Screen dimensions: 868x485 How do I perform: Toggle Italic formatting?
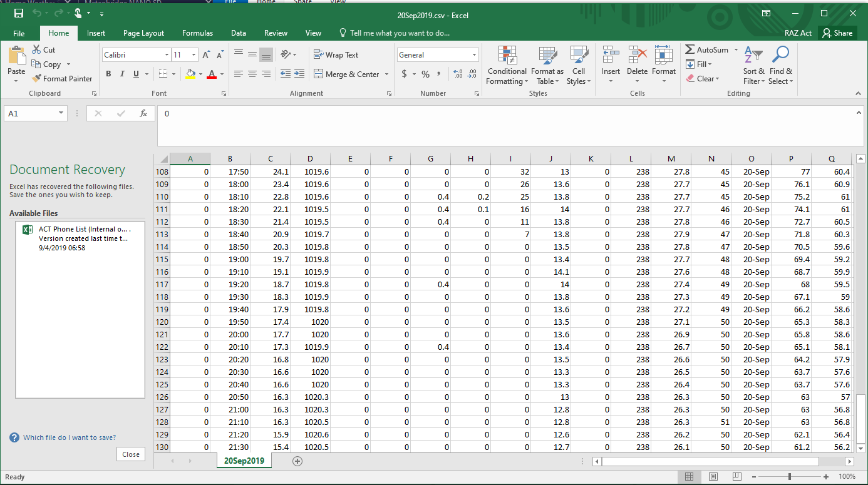tap(122, 74)
